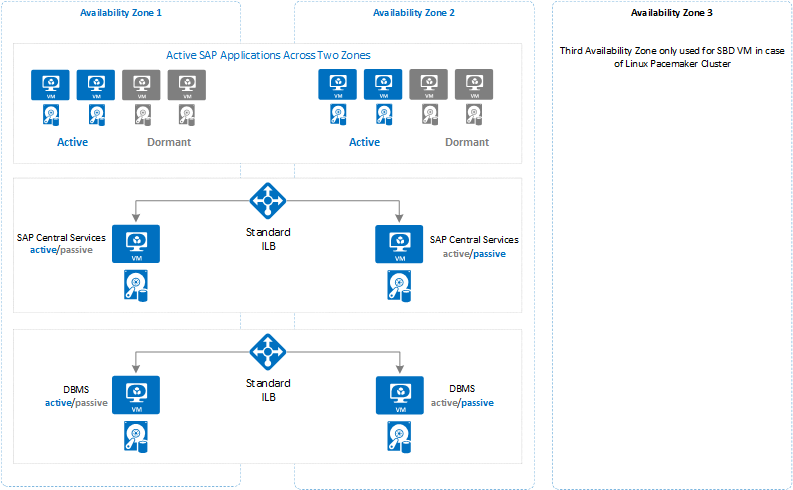Click the 'Availability Zone 3' heading
The image size is (793, 490).
click(x=672, y=13)
